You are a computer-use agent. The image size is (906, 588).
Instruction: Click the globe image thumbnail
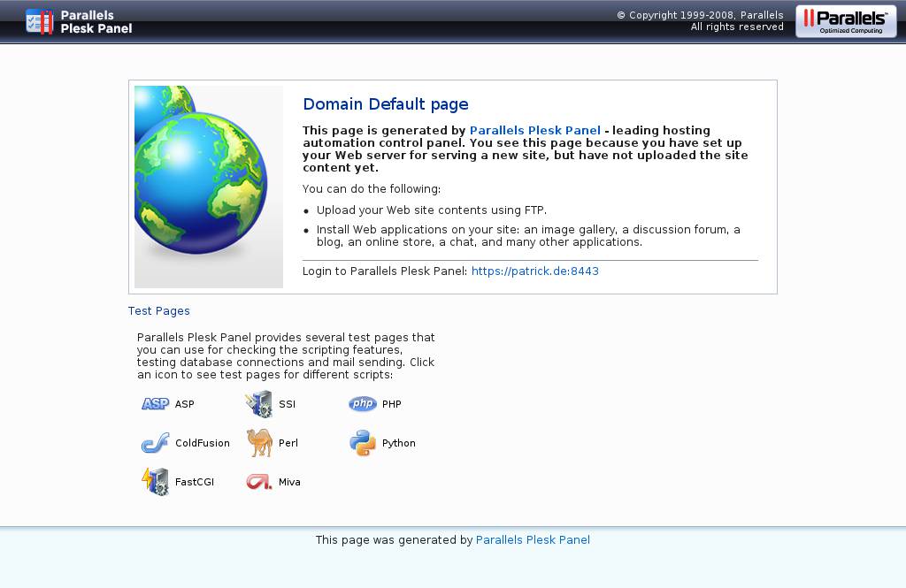click(x=209, y=187)
